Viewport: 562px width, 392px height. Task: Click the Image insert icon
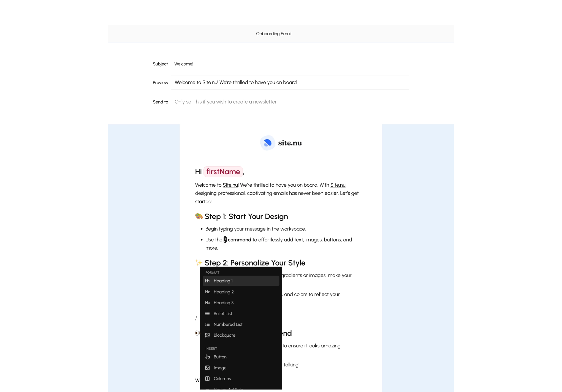[x=208, y=368]
